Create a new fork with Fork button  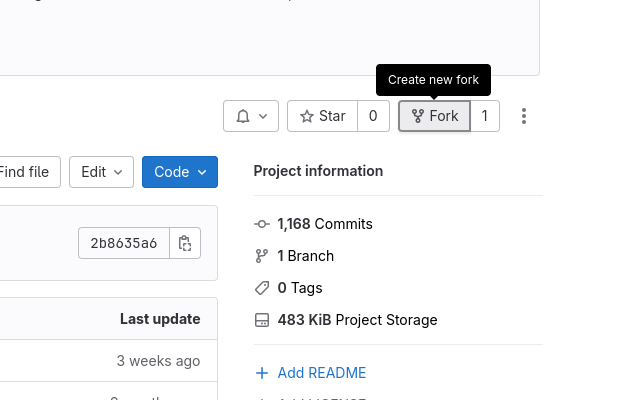pos(434,116)
